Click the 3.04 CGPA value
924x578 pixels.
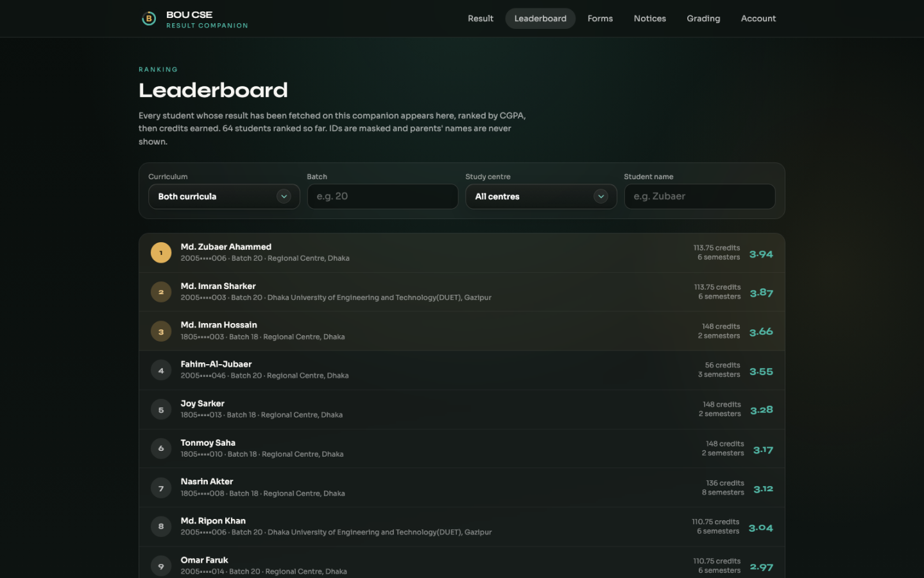pyautogui.click(x=761, y=528)
